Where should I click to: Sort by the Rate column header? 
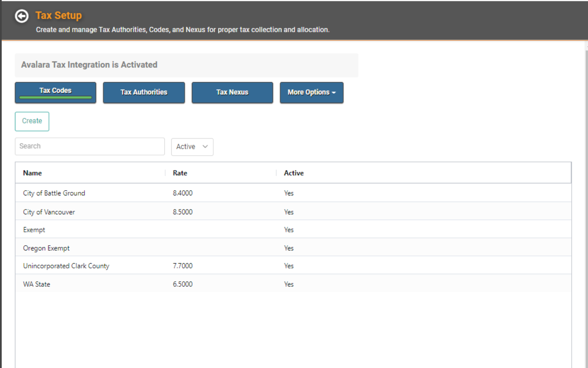pos(180,173)
